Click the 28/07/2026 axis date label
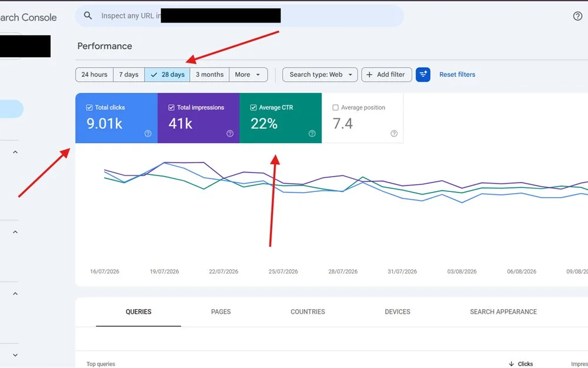 343,271
